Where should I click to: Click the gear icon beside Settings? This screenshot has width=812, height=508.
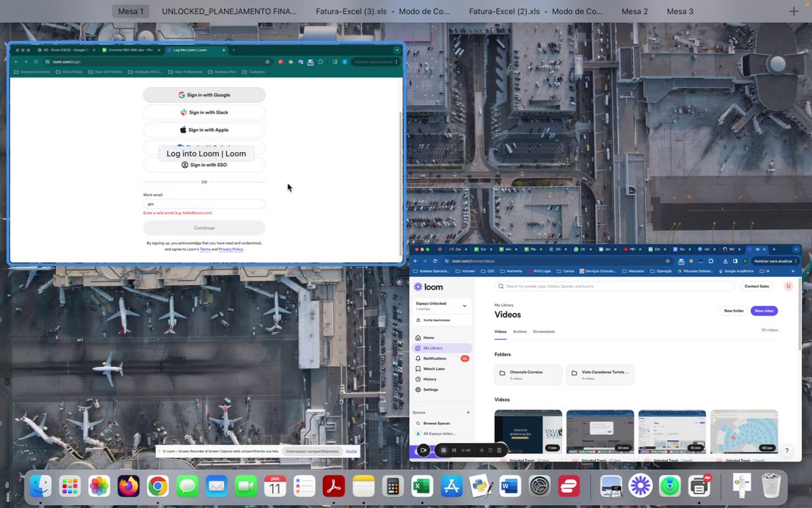[418, 390]
